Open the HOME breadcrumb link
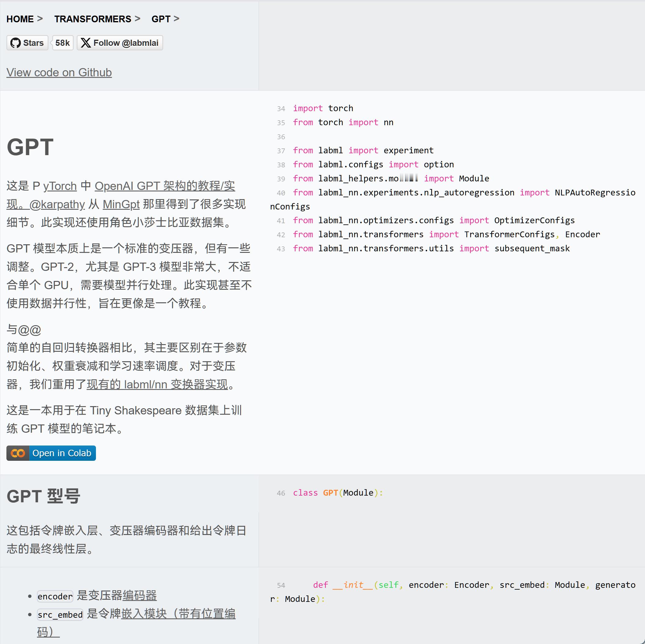Image resolution: width=645 pixels, height=644 pixels. [20, 19]
